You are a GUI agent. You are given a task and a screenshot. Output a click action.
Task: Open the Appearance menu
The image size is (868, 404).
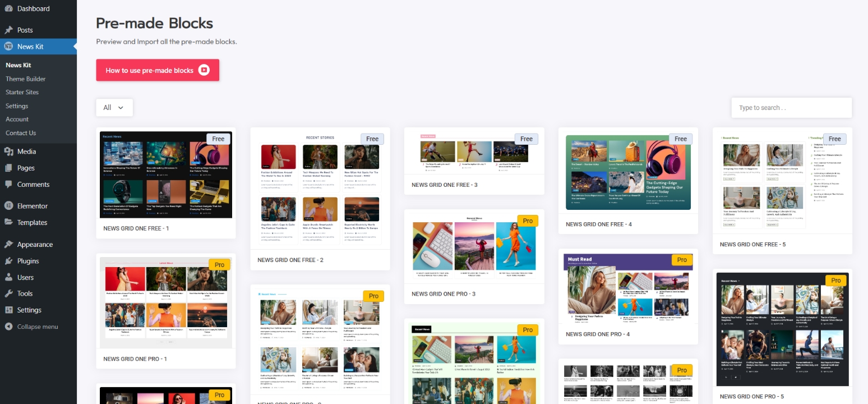(x=38, y=245)
